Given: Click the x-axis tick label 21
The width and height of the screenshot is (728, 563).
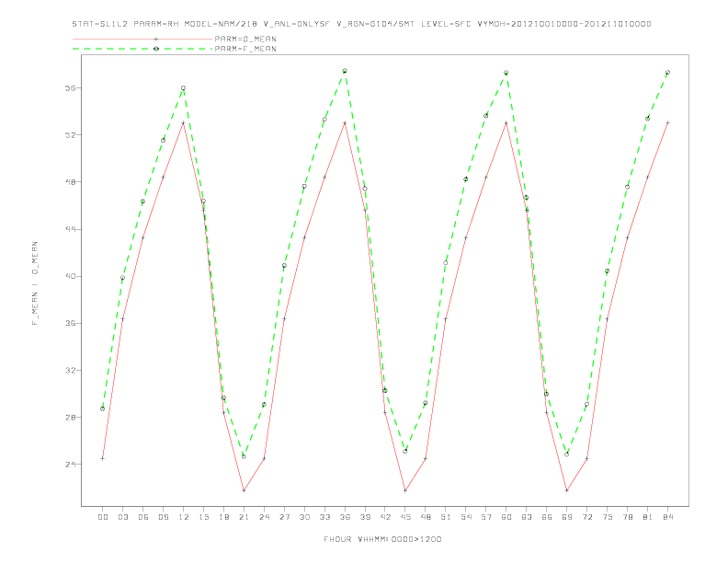Looking at the screenshot, I should (244, 517).
